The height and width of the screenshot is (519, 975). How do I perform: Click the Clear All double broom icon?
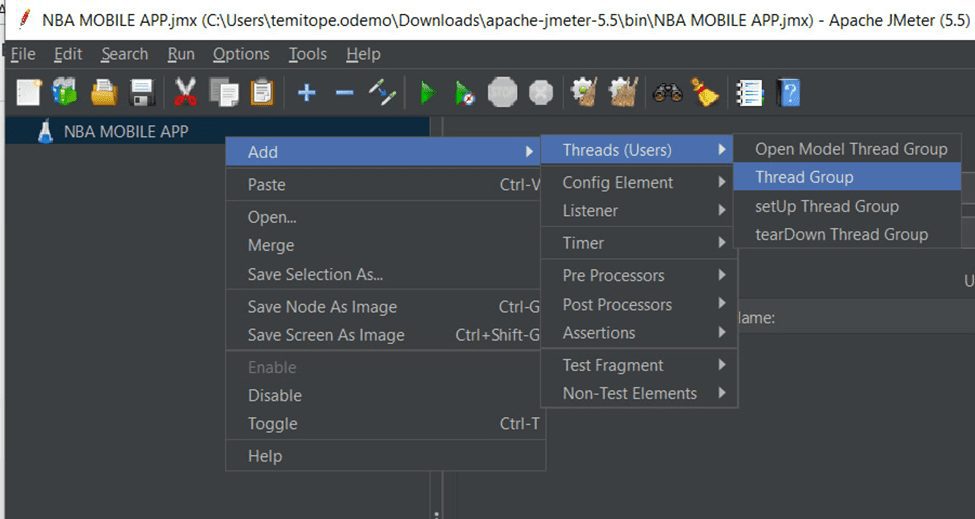623,93
